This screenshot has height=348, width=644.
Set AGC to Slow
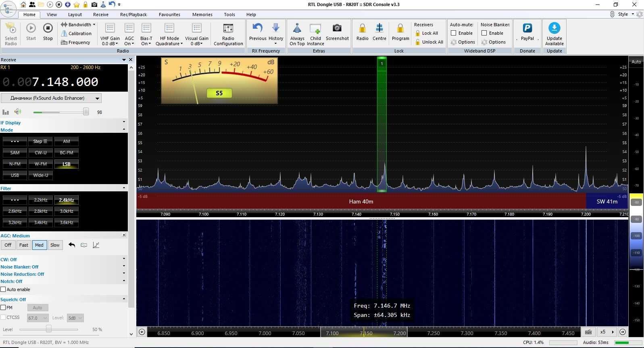(x=55, y=245)
